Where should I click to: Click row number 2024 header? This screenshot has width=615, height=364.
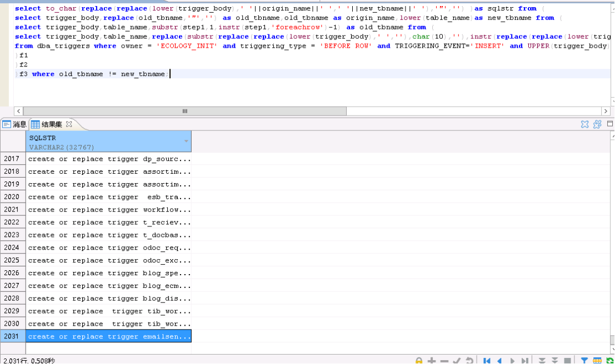[x=13, y=247]
